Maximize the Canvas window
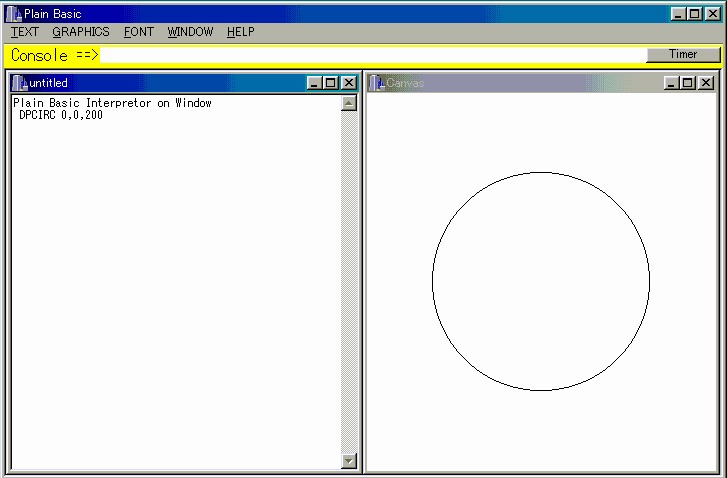Viewport: 727px width, 478px height. pyautogui.click(x=687, y=83)
